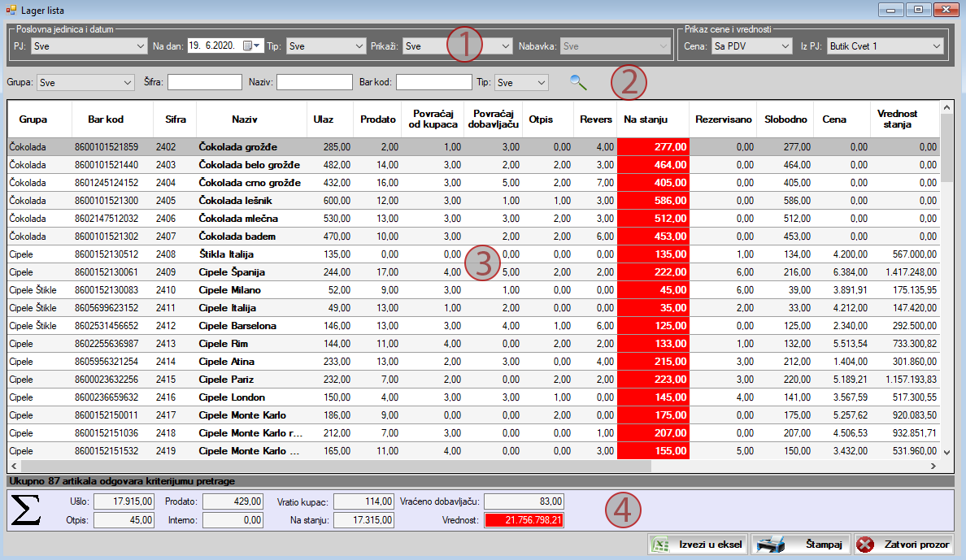Click the table's vertical scrollbar down arrow
The height and width of the screenshot is (560, 966).
tap(947, 452)
